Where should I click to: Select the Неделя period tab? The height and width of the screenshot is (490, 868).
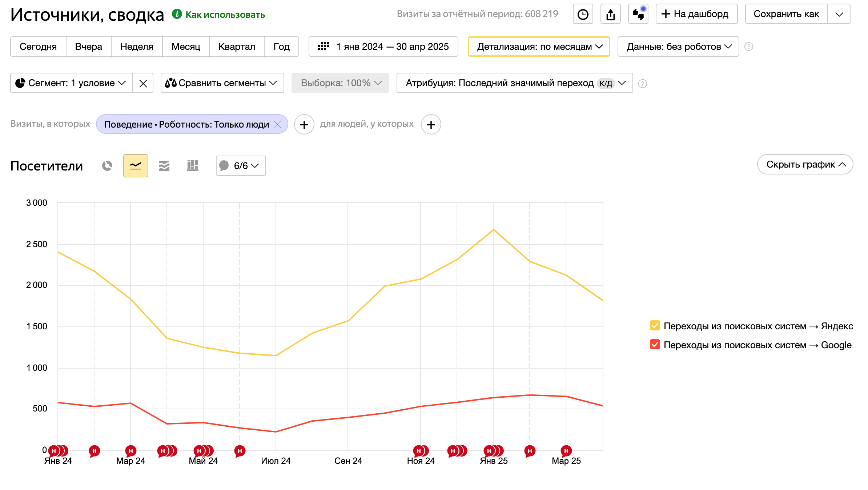(137, 47)
